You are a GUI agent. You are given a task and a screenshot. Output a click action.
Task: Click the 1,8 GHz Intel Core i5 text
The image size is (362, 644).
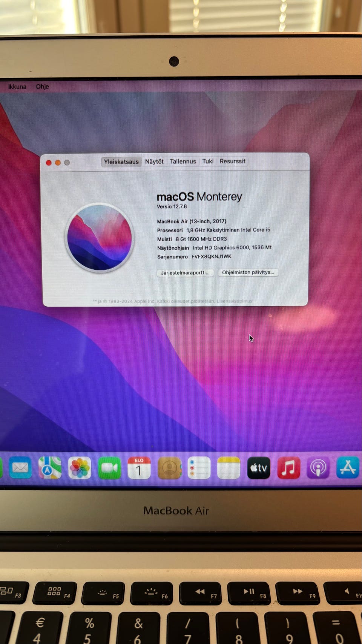(x=229, y=230)
